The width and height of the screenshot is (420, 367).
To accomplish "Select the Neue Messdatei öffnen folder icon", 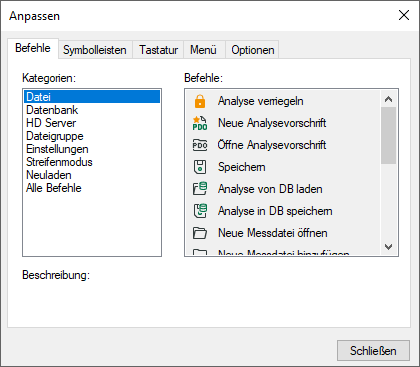I will (x=200, y=233).
